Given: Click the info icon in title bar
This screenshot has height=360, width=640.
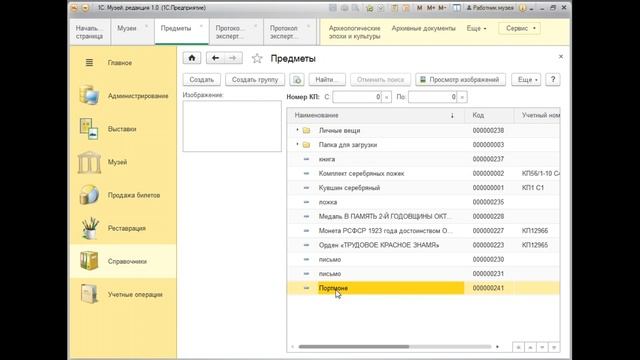Looking at the screenshot, I should 522,8.
